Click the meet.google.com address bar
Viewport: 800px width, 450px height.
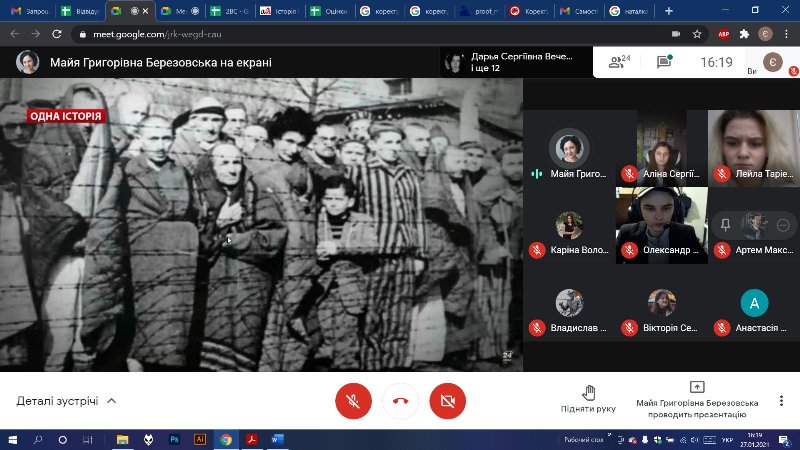coord(300,33)
